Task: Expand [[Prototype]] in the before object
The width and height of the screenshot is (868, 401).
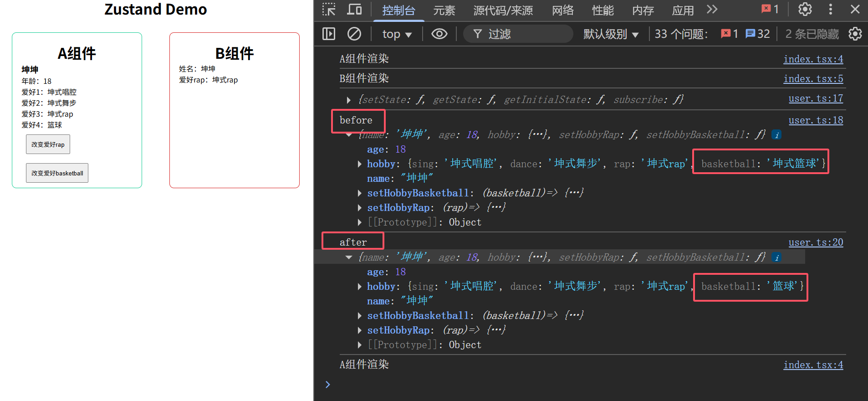Action: point(359,222)
